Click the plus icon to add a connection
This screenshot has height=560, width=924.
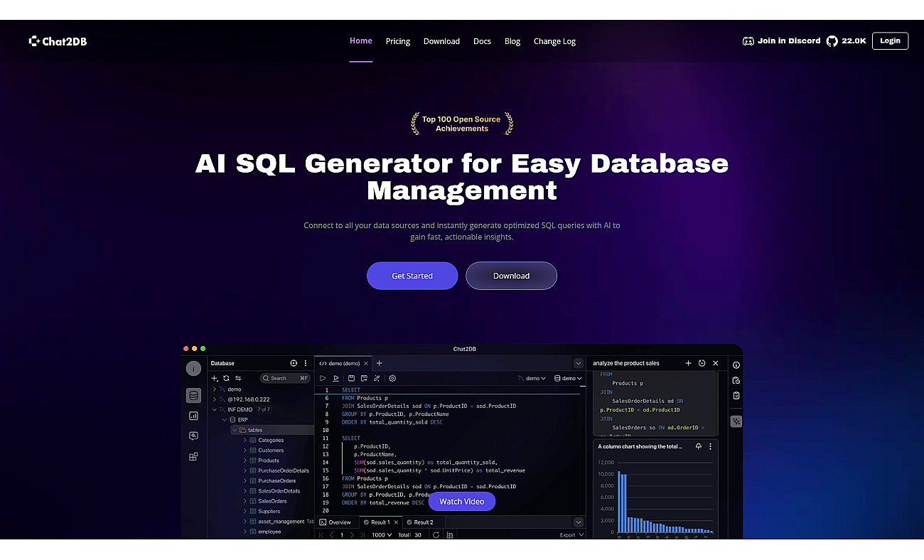point(215,378)
